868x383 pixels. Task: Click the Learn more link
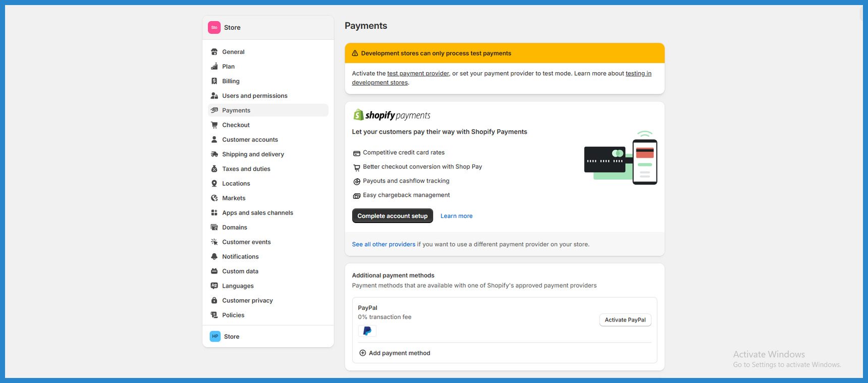click(457, 216)
